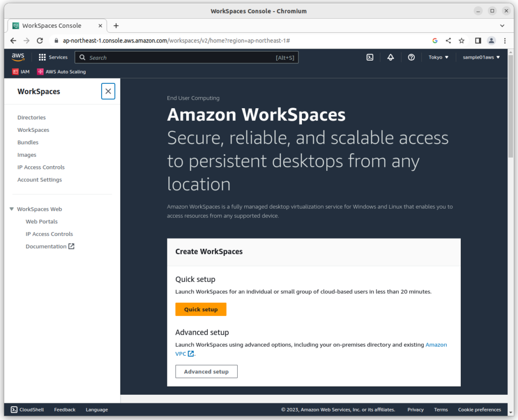Viewport: 518px width, 420px height.
Task: Bookmark this page with the star icon
Action: 462,40
